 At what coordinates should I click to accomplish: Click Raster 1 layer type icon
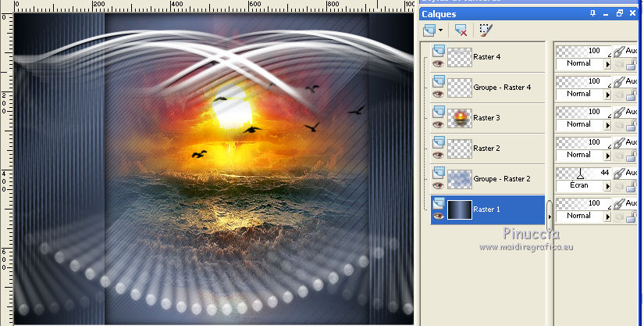[x=439, y=203]
